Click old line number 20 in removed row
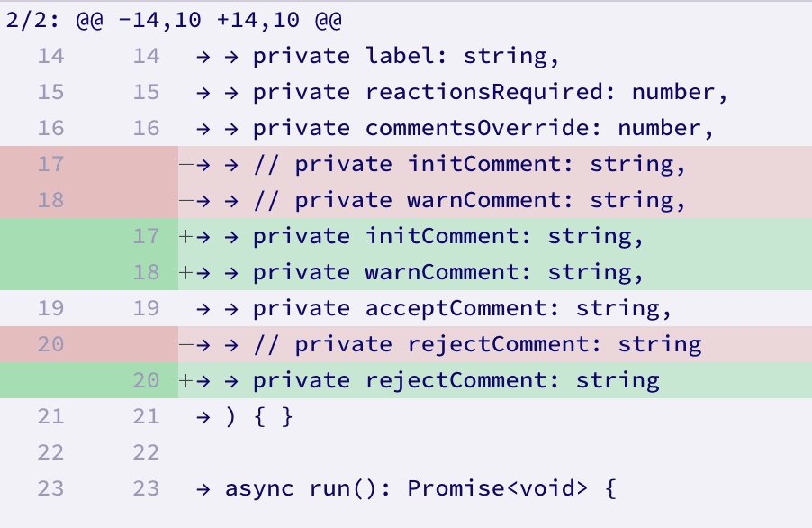Image resolution: width=812 pixels, height=528 pixels. click(x=51, y=344)
